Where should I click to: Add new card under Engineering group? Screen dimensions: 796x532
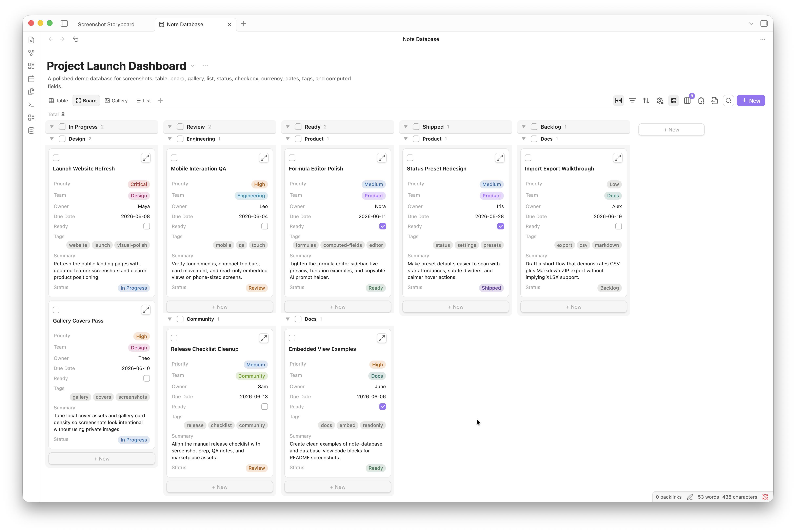pos(220,307)
